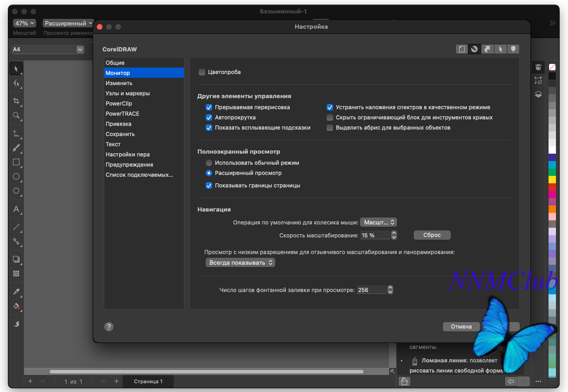Toggle Автопрокрутка checkbox
Image resolution: width=568 pixels, height=392 pixels.
209,118
